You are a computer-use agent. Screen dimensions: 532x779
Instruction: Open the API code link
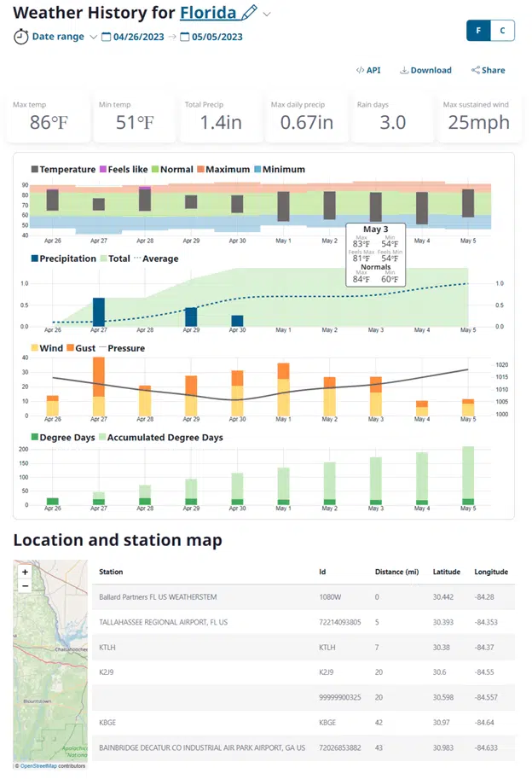coord(368,70)
